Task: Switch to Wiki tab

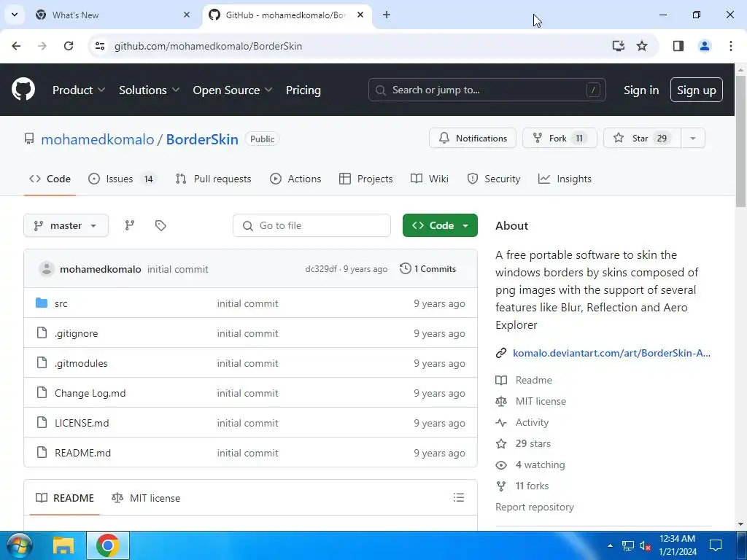Action: [x=430, y=179]
